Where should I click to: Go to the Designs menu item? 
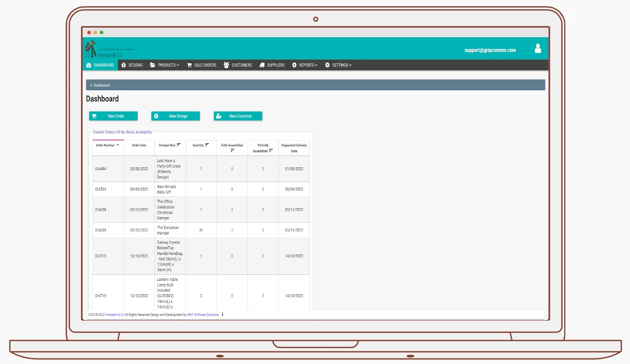click(x=132, y=65)
